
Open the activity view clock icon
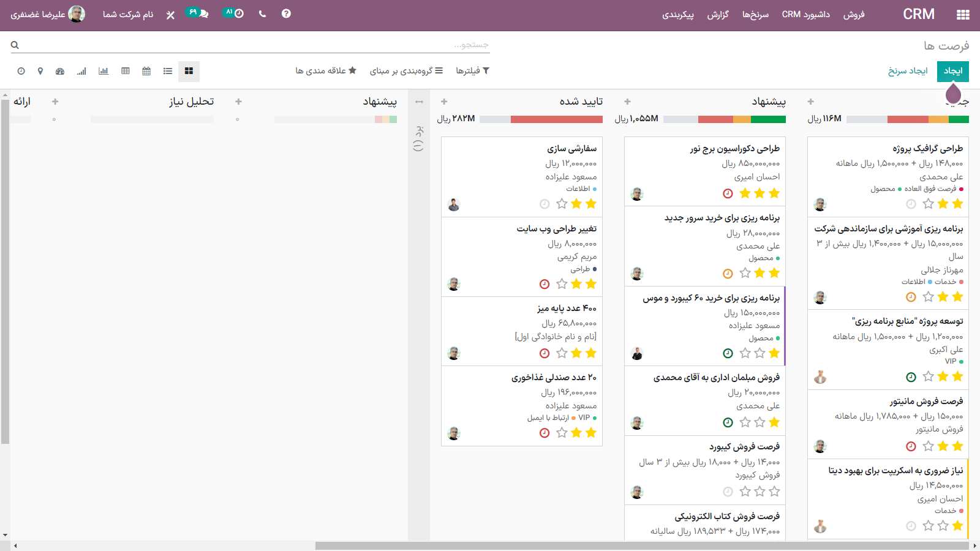[x=21, y=71]
